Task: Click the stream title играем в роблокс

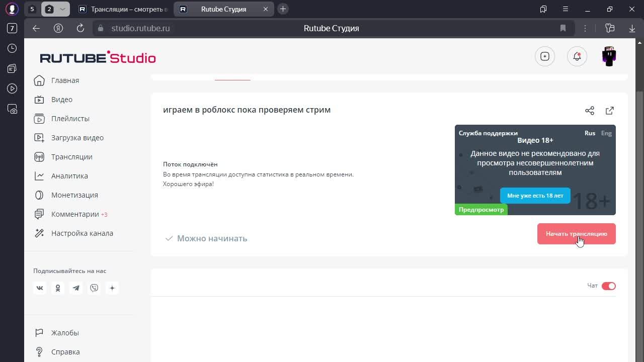Action: tap(247, 110)
